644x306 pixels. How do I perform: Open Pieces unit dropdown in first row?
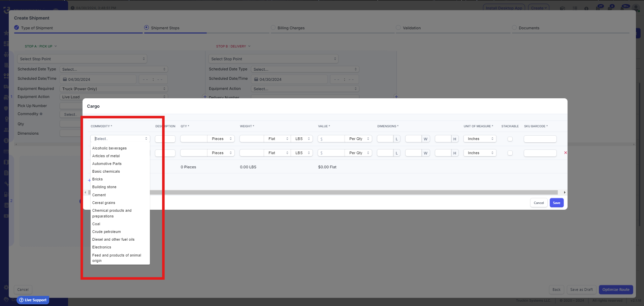[x=221, y=139]
